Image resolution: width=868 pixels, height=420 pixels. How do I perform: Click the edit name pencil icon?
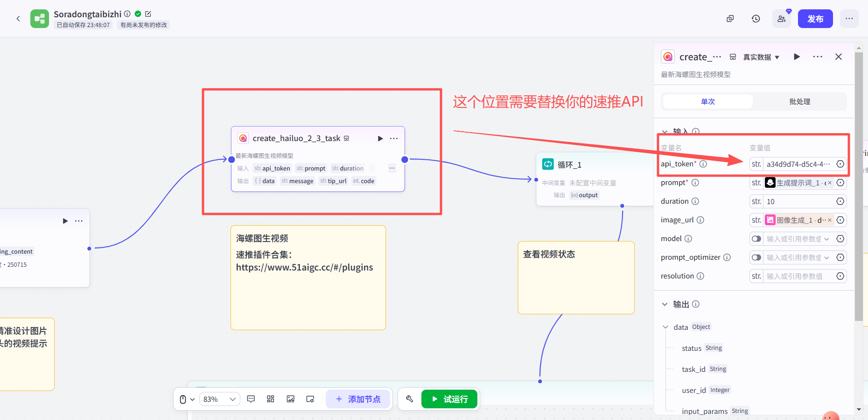pos(148,14)
